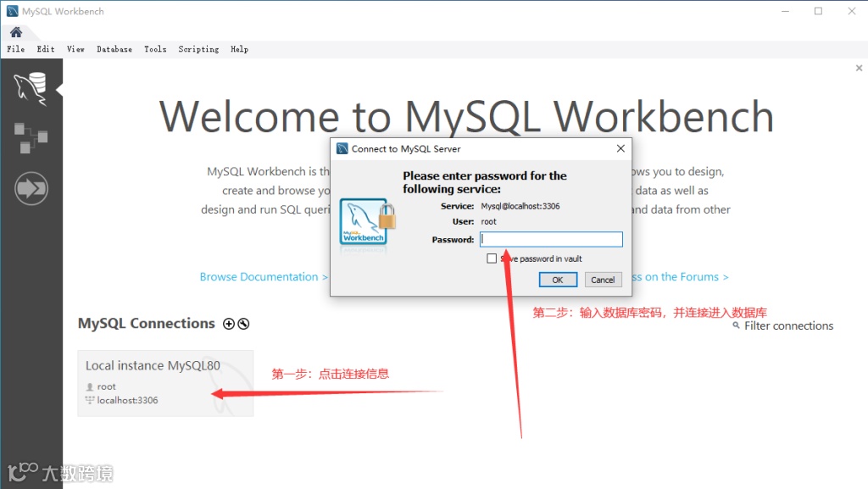
Task: Click the MySQL Workbench title bar icon
Action: (12, 11)
